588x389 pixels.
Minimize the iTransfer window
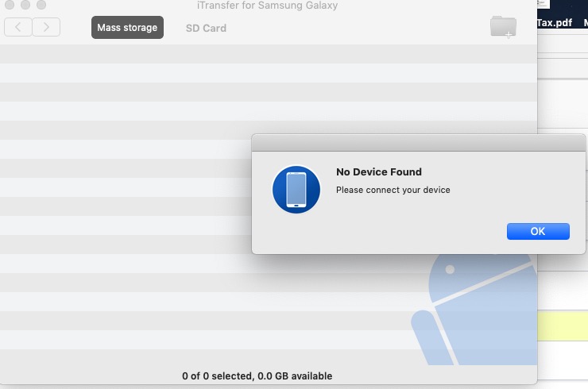25,5
